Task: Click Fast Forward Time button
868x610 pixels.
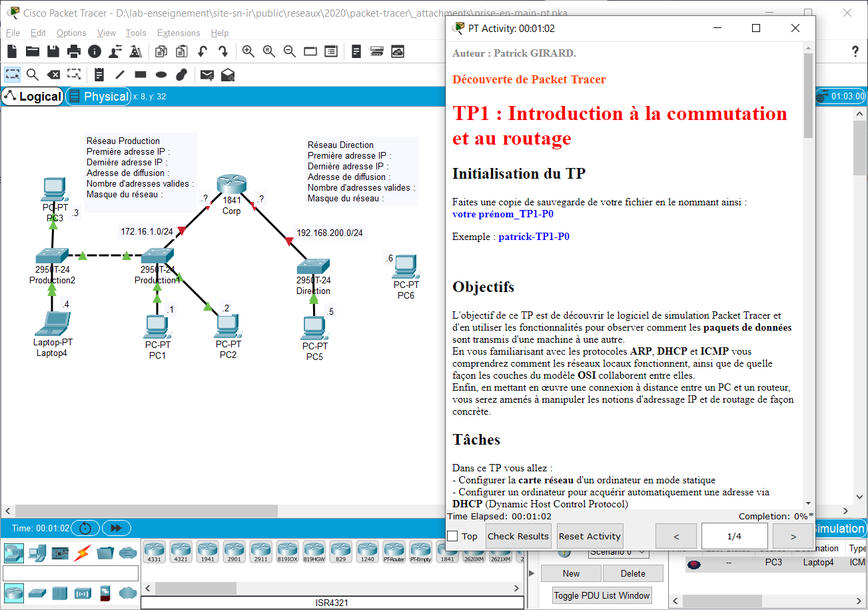Action: [117, 528]
